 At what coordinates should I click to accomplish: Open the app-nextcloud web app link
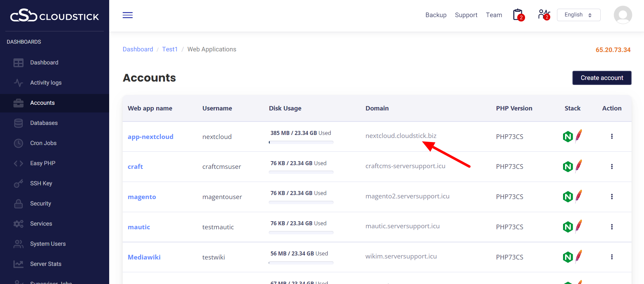pos(151,137)
